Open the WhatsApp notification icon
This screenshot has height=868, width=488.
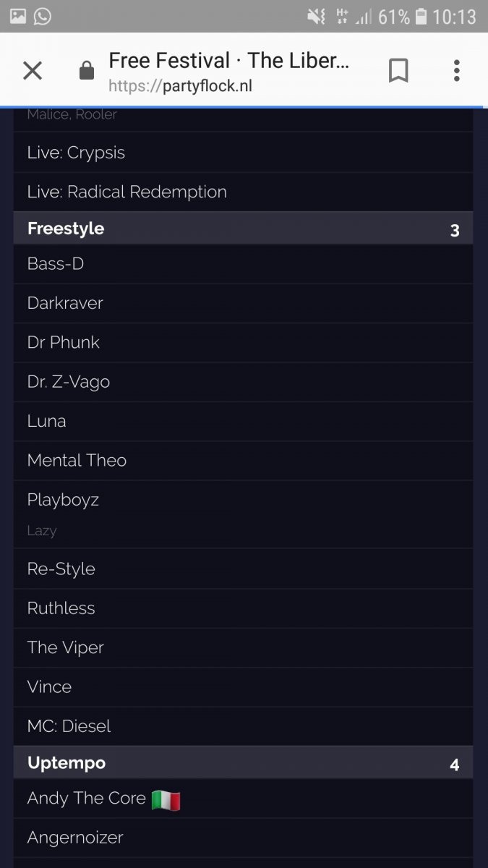click(43, 16)
